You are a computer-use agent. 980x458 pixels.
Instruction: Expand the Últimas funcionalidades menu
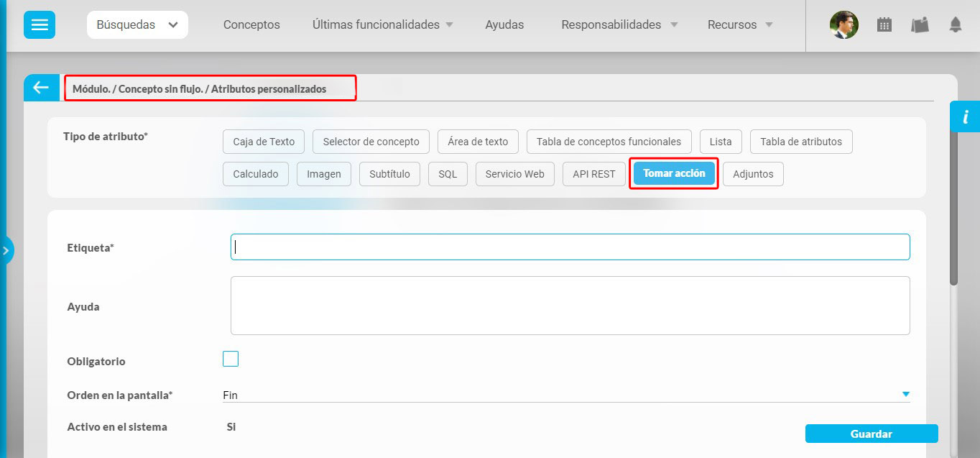382,24
